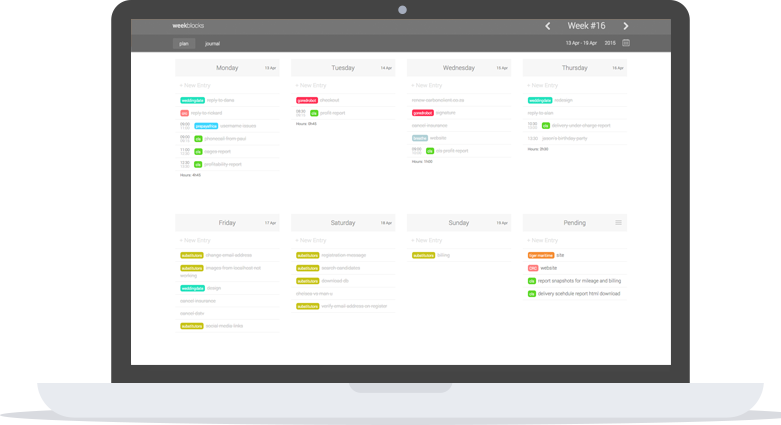Open the calendar date picker icon
This screenshot has width=781, height=425.
point(626,43)
